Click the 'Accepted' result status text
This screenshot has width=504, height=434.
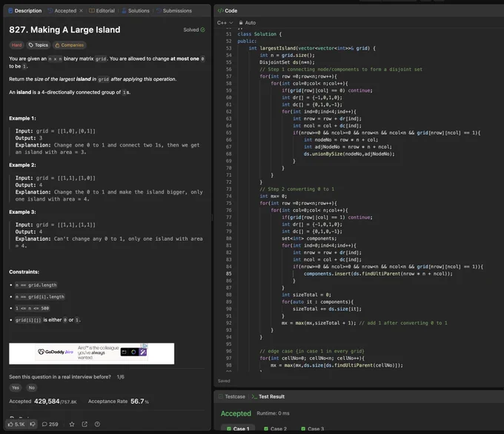click(x=236, y=413)
